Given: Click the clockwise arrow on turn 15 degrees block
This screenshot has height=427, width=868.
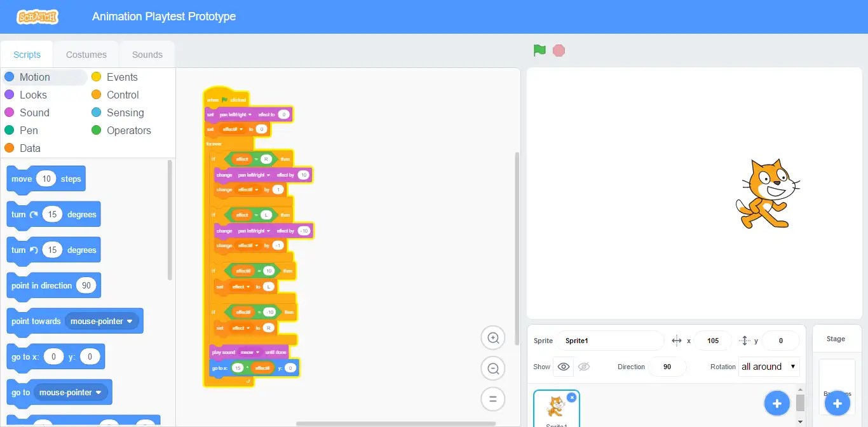Looking at the screenshot, I should 34,214.
